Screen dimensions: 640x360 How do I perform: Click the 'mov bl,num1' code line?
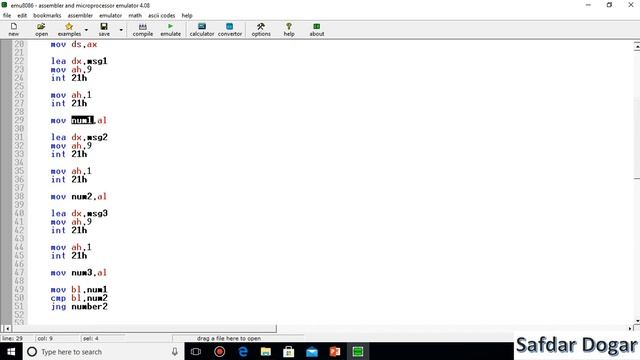79,290
